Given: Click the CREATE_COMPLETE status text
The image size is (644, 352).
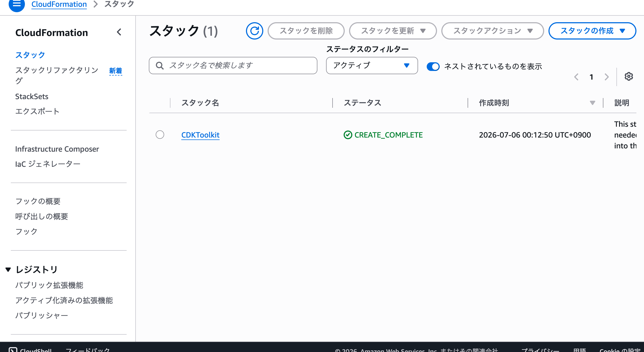Looking at the screenshot, I should pyautogui.click(x=389, y=135).
